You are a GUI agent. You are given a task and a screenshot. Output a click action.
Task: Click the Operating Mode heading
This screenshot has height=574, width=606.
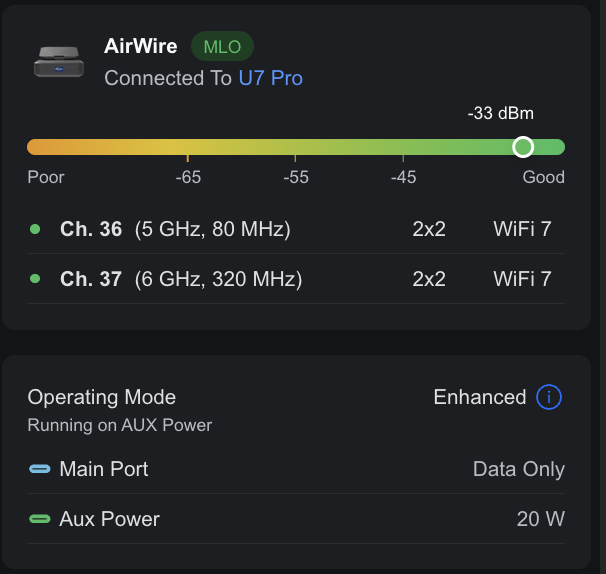[102, 397]
